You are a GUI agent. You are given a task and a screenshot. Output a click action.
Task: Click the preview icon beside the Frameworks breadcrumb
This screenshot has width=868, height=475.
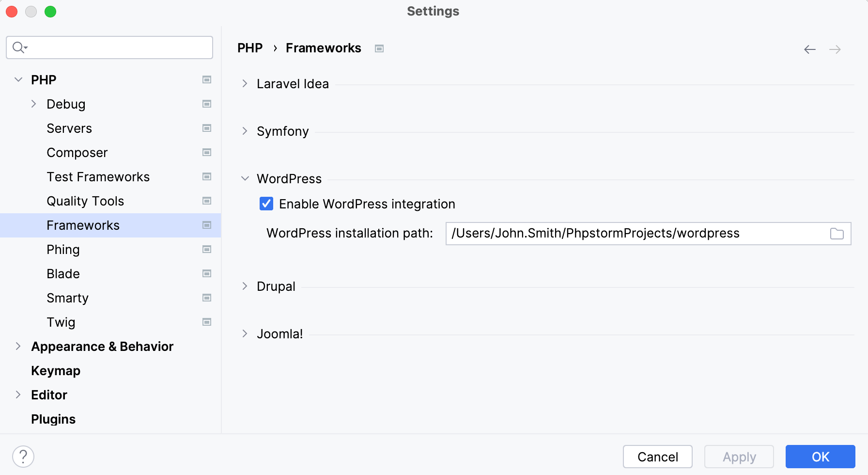pyautogui.click(x=379, y=48)
